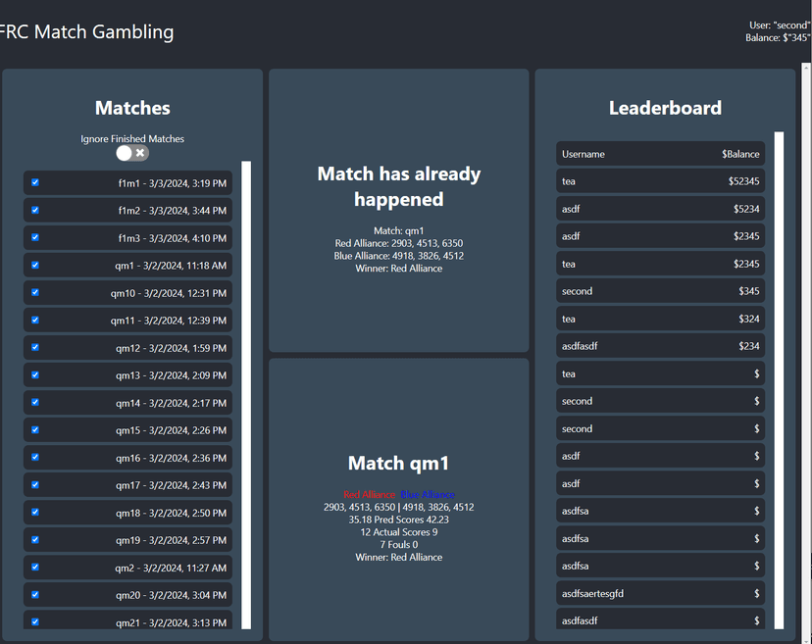Open match qm15 - 3/2/2024, 2:26 PM
Screen dimensions: 812x644
127,430
